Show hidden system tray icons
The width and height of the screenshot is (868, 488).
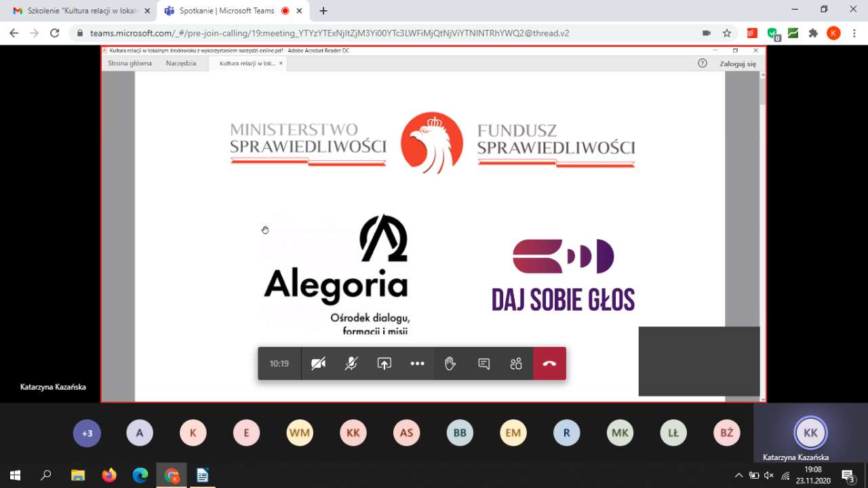tap(738, 475)
